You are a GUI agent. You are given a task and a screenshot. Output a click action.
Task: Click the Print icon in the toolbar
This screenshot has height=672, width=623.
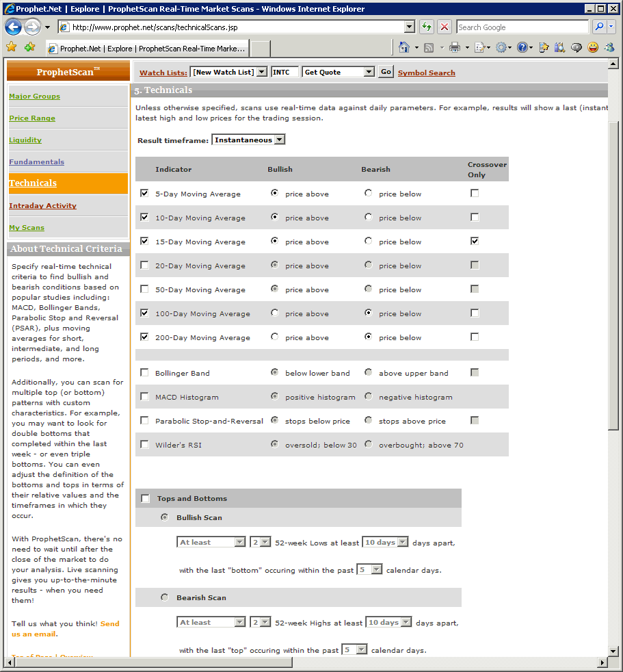click(x=454, y=47)
